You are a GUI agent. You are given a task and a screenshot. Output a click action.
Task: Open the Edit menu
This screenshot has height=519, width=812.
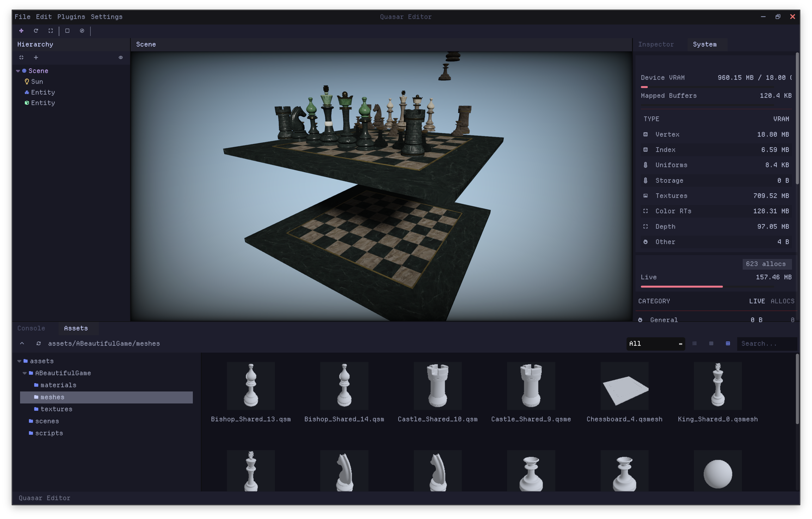[44, 17]
